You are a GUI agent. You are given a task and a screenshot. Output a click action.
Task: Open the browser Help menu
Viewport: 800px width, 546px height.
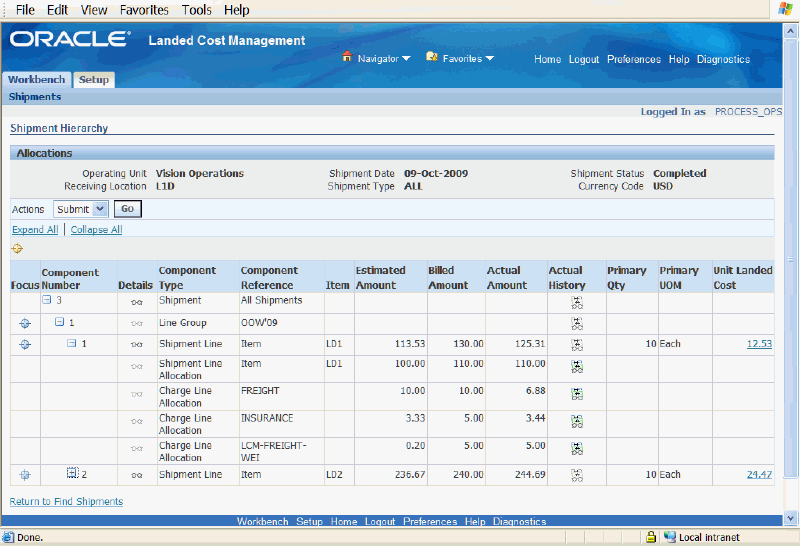(236, 10)
